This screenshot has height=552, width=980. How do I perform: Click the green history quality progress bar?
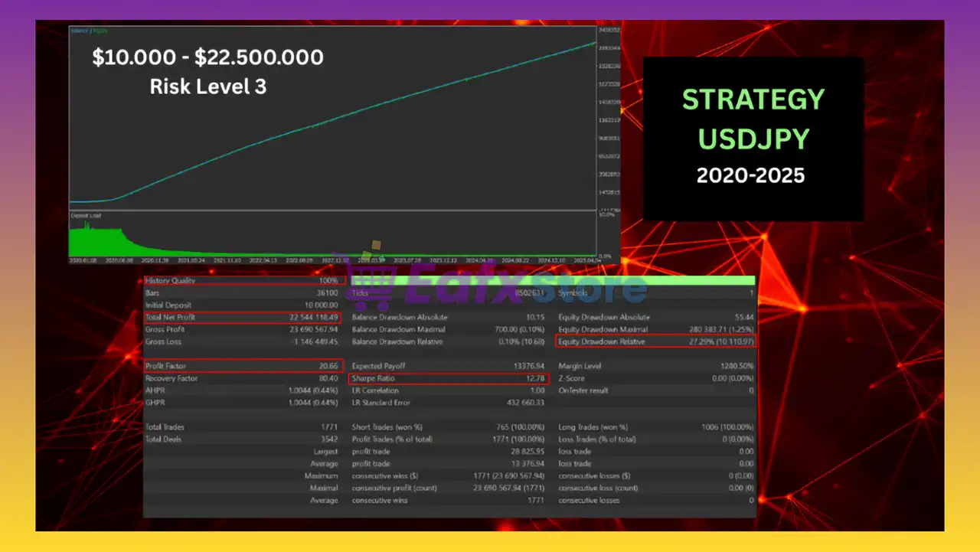[x=551, y=280]
